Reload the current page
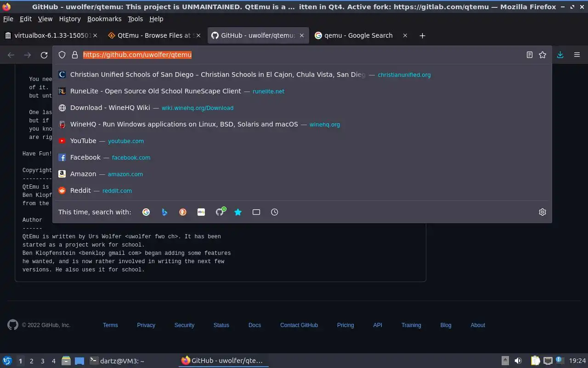588x368 pixels. 44,55
